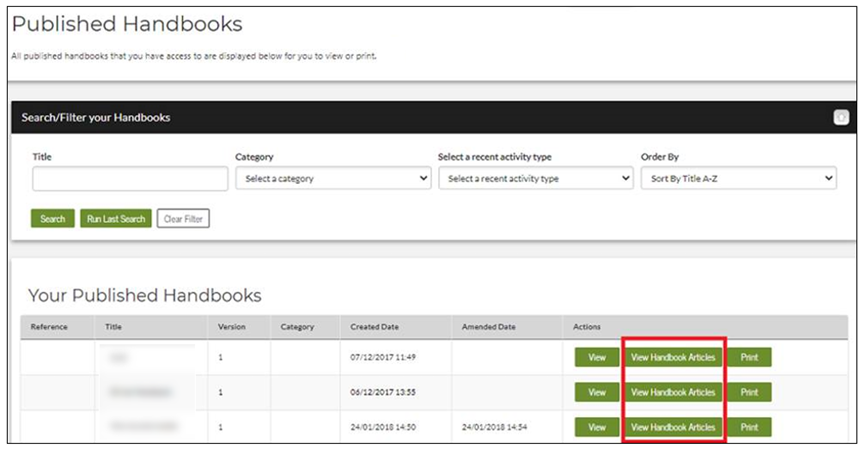Open View Handbook Articles for the second row
This screenshot has width=865, height=449.
click(x=673, y=392)
